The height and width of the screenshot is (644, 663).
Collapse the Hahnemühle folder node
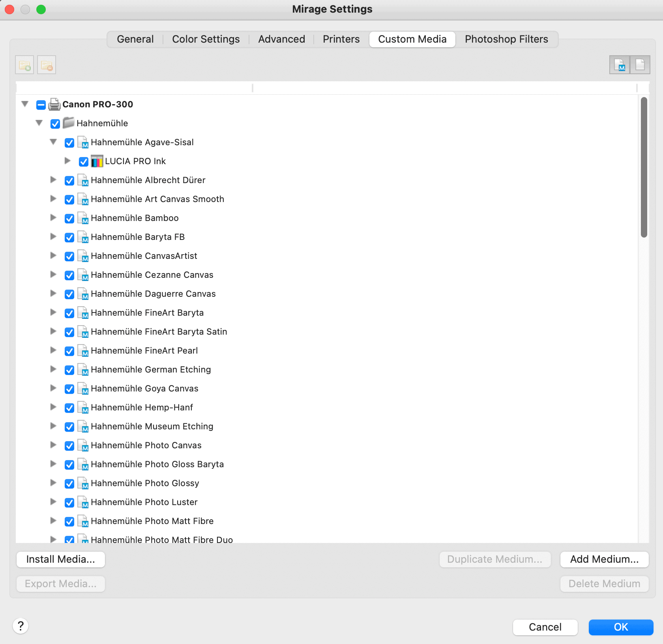[39, 123]
